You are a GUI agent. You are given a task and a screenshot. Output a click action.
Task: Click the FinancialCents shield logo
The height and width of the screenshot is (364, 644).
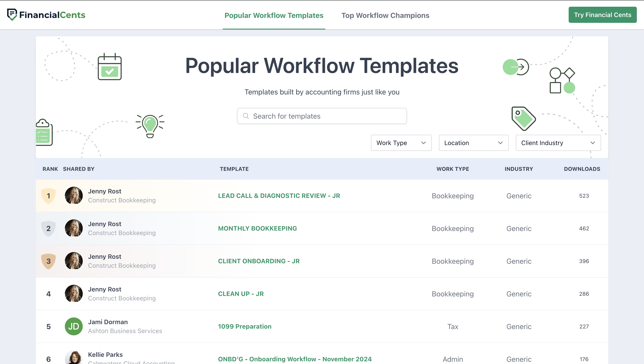pos(12,14)
